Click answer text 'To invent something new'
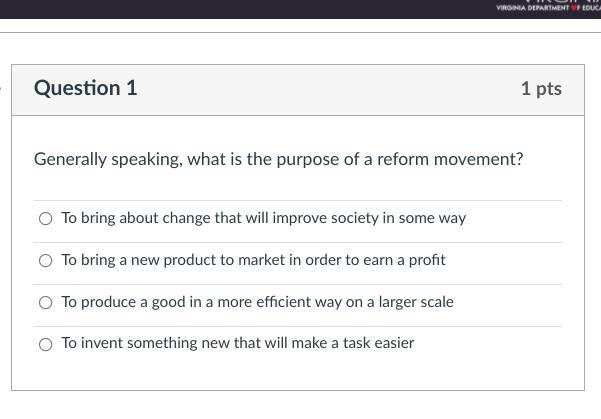This screenshot has width=601, height=419. 237,343
